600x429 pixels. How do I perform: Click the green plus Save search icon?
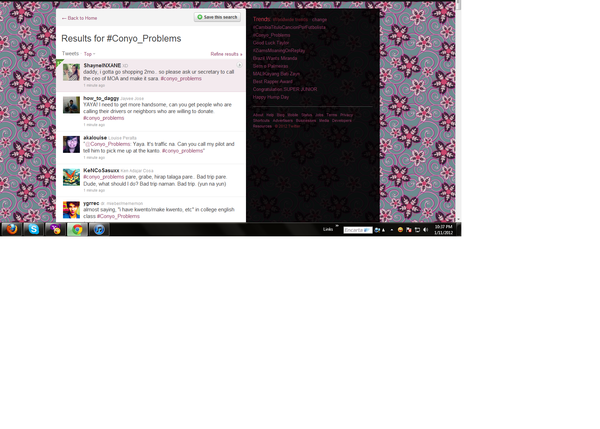[199, 17]
